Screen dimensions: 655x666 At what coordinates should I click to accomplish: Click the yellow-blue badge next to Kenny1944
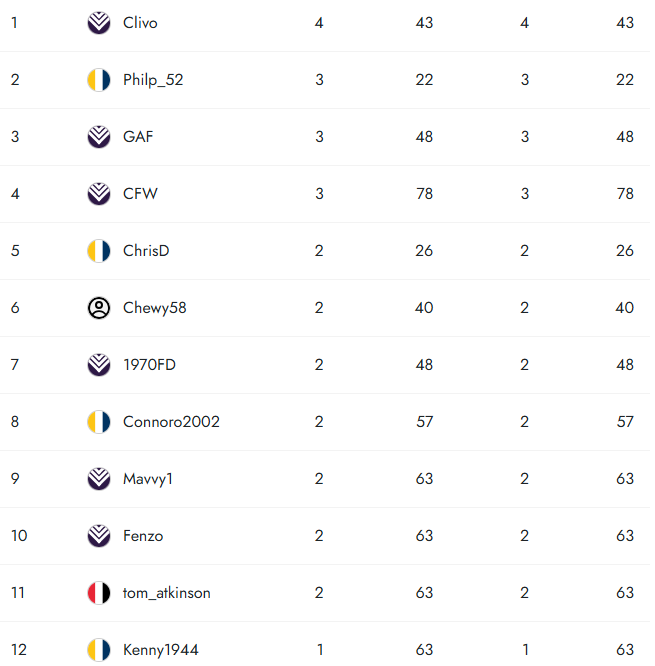click(x=99, y=650)
